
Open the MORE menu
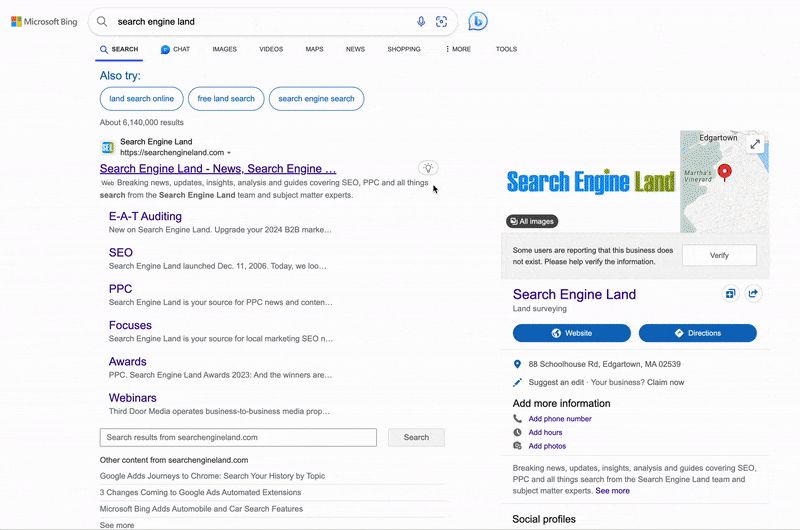458,49
